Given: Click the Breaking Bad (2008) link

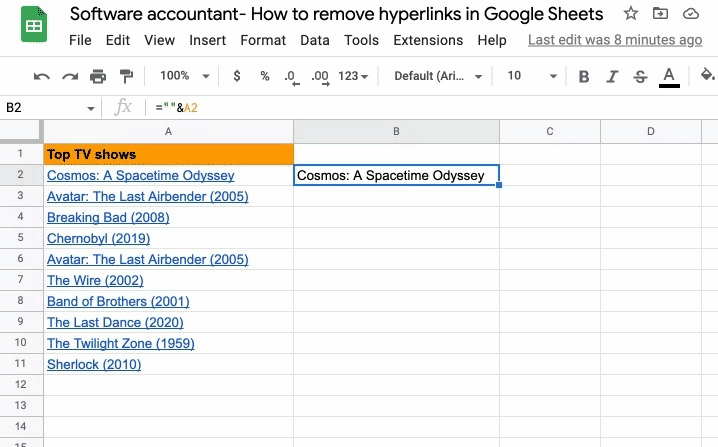Looking at the screenshot, I should click(x=108, y=218).
